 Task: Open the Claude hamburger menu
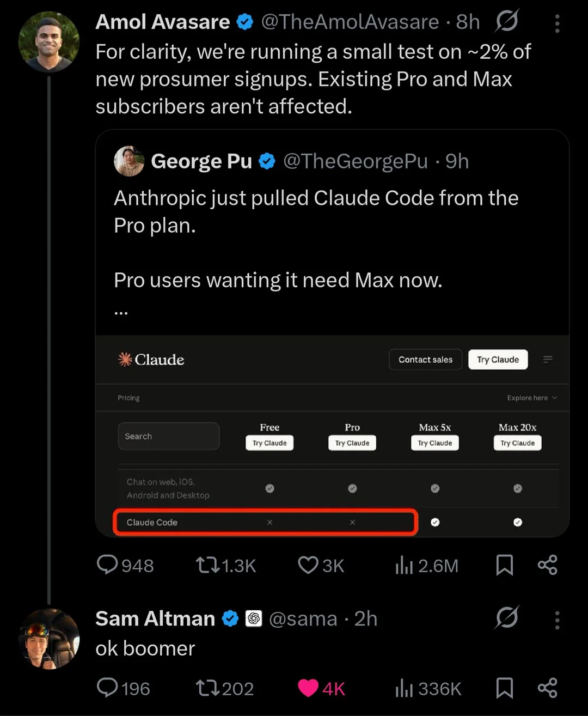(548, 359)
